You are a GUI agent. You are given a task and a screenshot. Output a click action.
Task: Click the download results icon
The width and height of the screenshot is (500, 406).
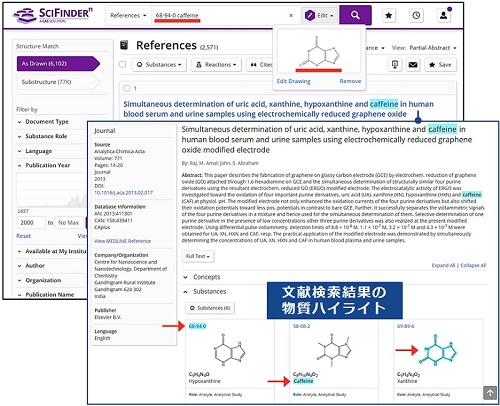pyautogui.click(x=395, y=64)
